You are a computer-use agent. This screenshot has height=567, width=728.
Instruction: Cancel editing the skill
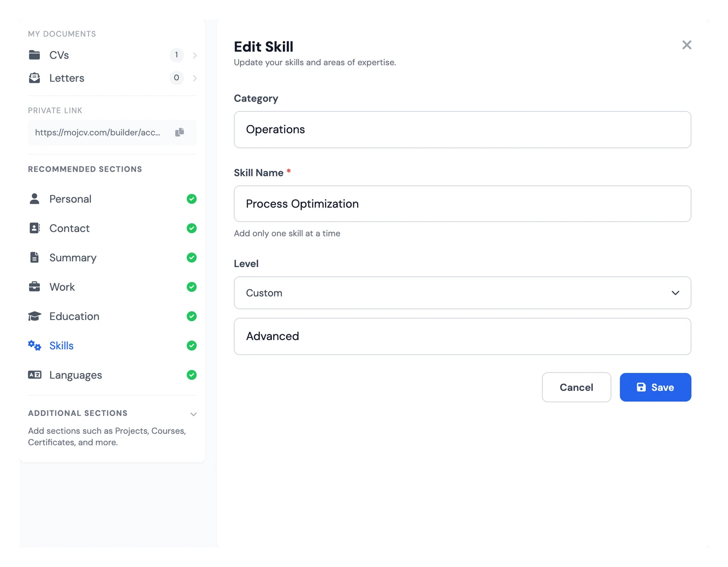[x=576, y=387]
